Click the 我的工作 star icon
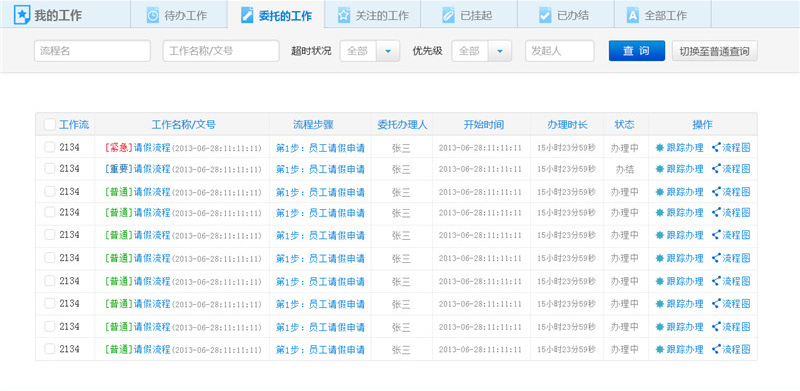Viewport: 800px width, 391px height. (x=22, y=15)
